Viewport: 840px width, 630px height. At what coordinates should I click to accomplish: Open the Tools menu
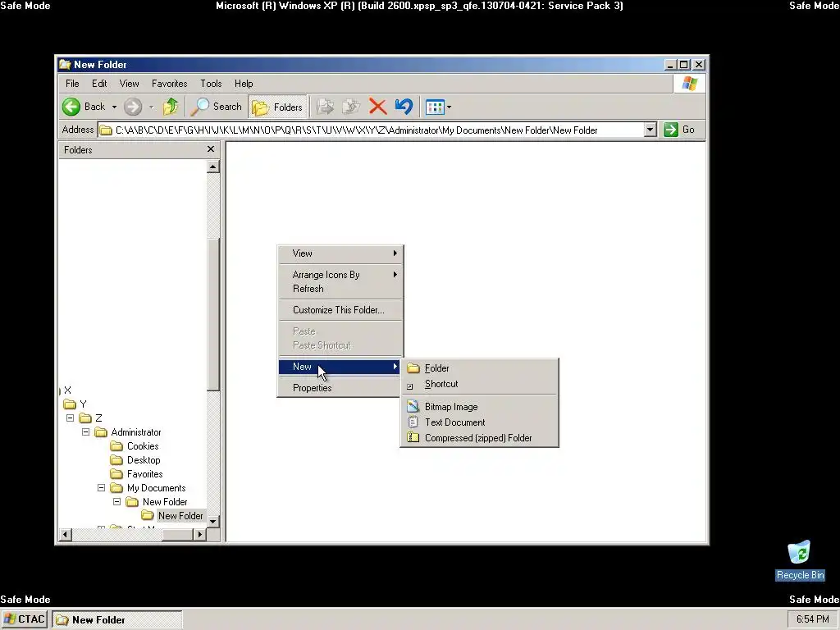pyautogui.click(x=211, y=84)
